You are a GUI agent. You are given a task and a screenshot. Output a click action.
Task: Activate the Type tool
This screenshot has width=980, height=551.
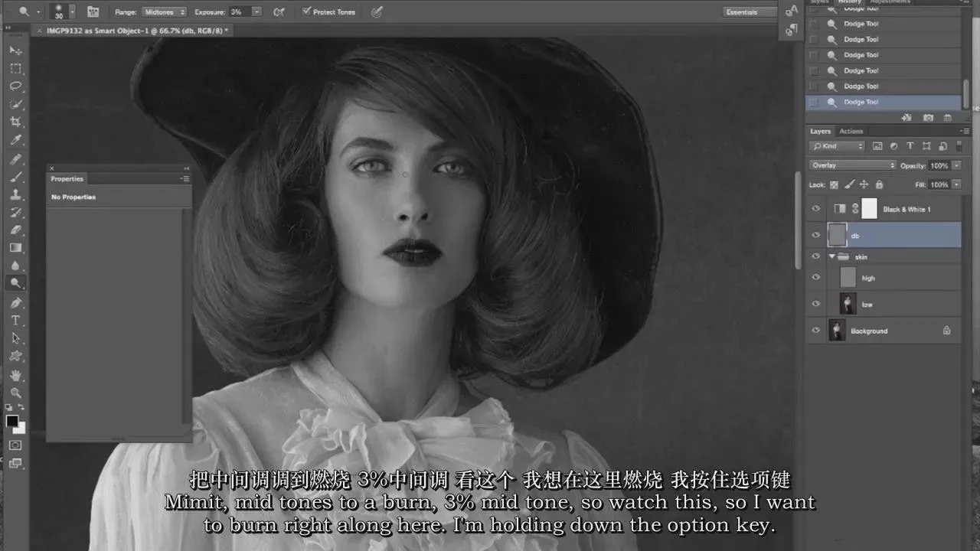pos(15,321)
